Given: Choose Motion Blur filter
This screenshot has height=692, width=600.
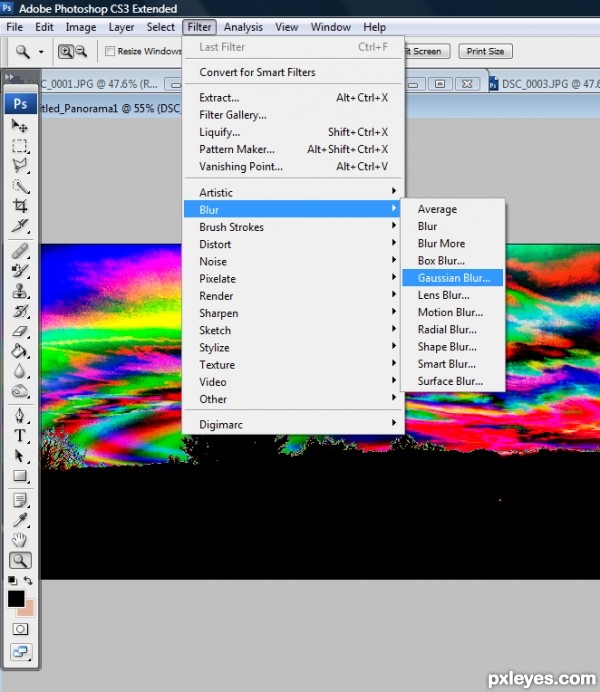Looking at the screenshot, I should (x=453, y=312).
